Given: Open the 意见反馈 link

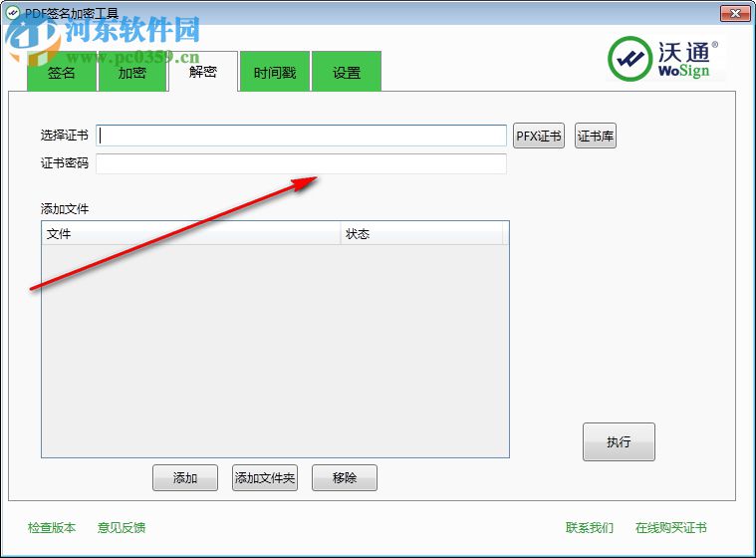Looking at the screenshot, I should coord(122,528).
